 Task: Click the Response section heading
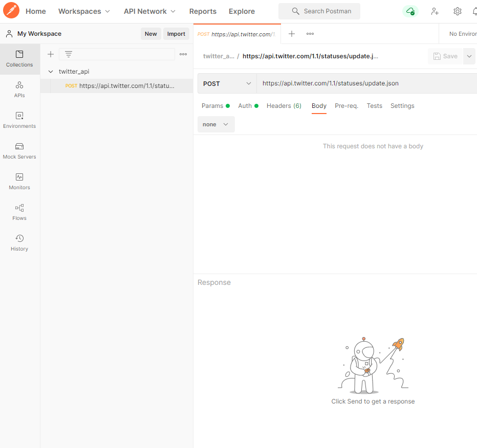214,282
